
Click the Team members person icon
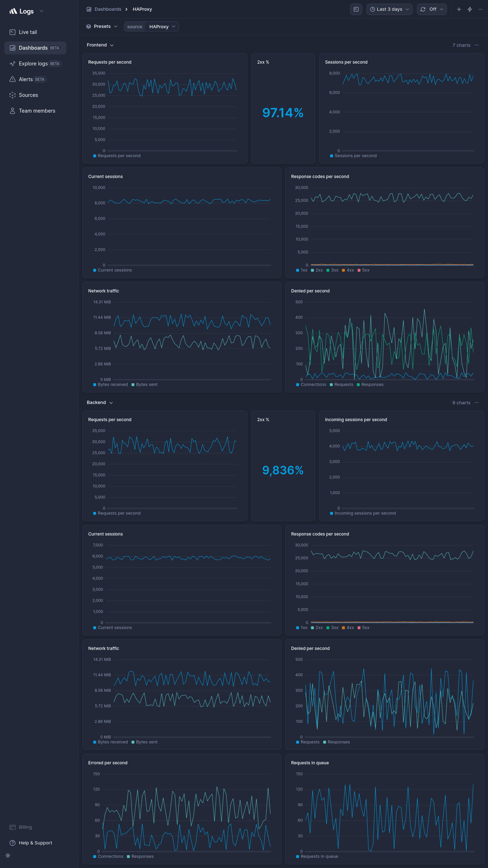[x=12, y=111]
